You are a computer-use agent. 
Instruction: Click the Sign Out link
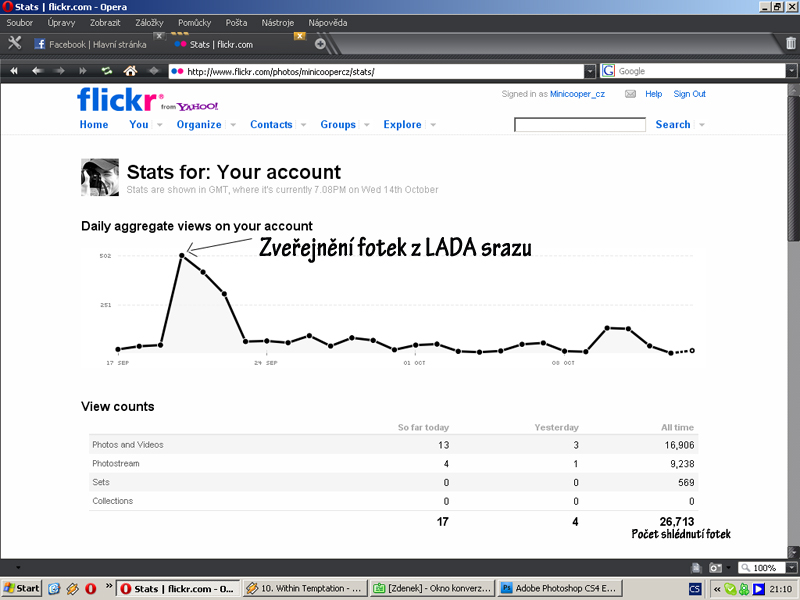click(689, 94)
